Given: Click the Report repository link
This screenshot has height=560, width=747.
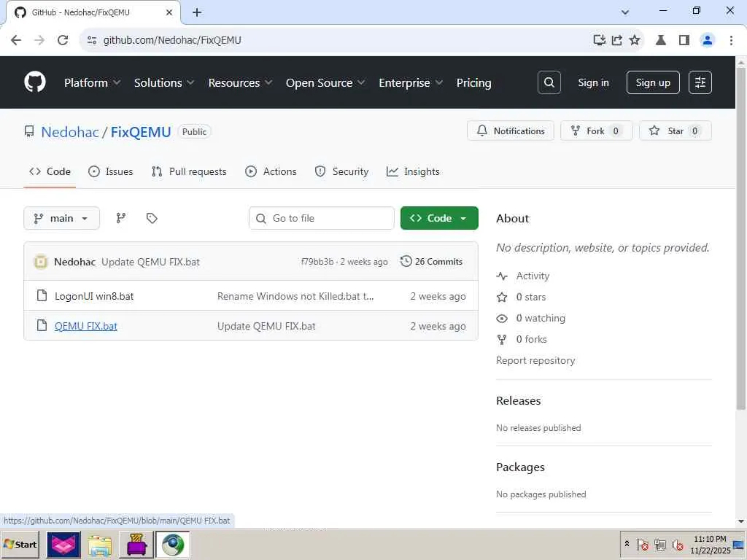Looking at the screenshot, I should 535,360.
